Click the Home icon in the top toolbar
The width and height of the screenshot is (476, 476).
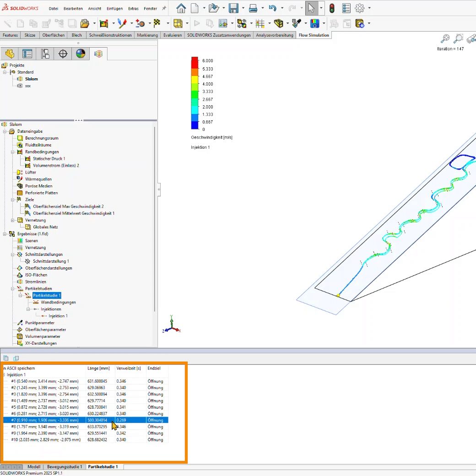(181, 8)
